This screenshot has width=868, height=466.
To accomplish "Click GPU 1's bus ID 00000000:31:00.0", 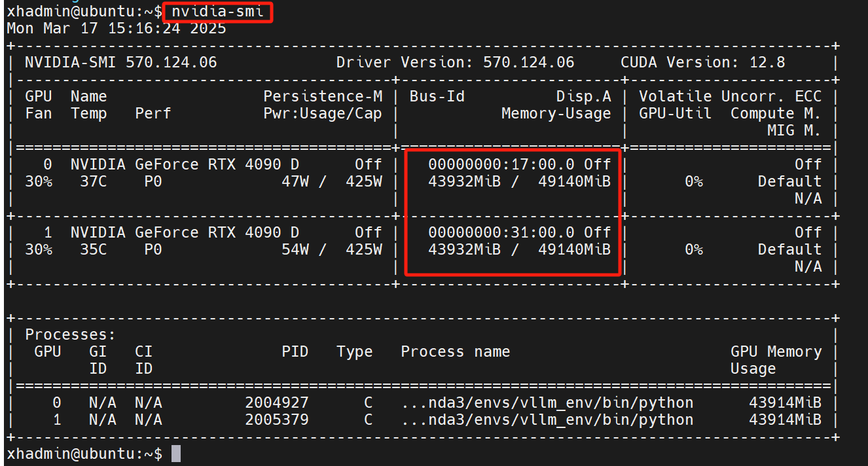I will pyautogui.click(x=501, y=232).
